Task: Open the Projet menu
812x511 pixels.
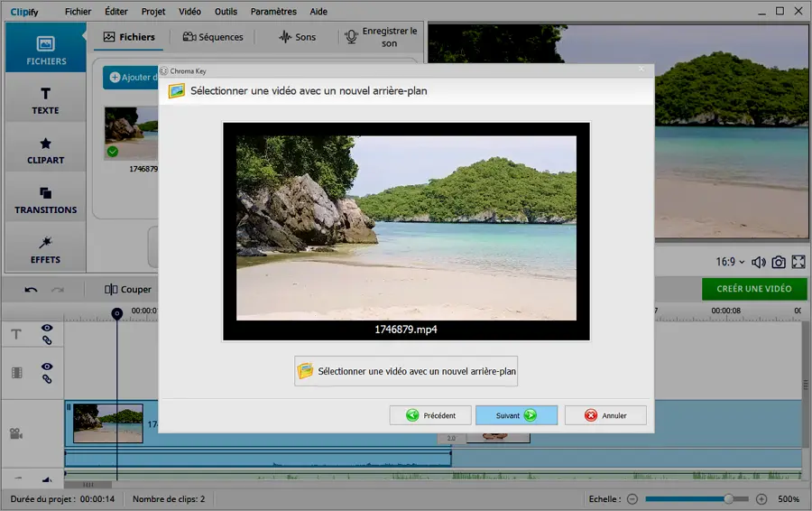Action: pyautogui.click(x=153, y=12)
